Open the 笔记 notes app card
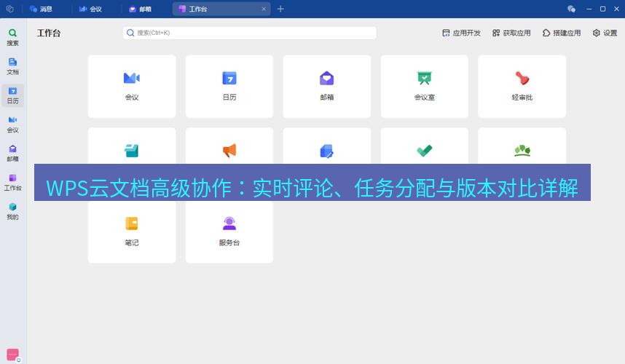Screen dimensions: 625x364 pos(132,232)
